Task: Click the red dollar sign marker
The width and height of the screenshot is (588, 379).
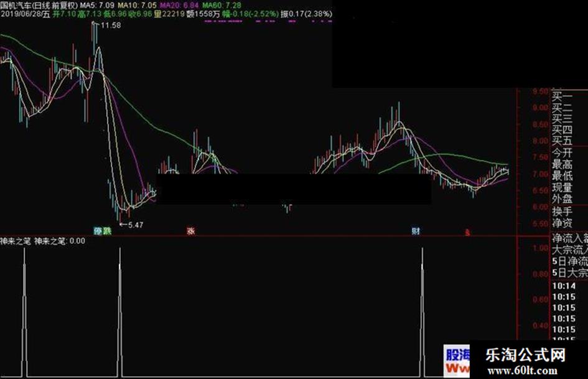Action: [x=467, y=233]
